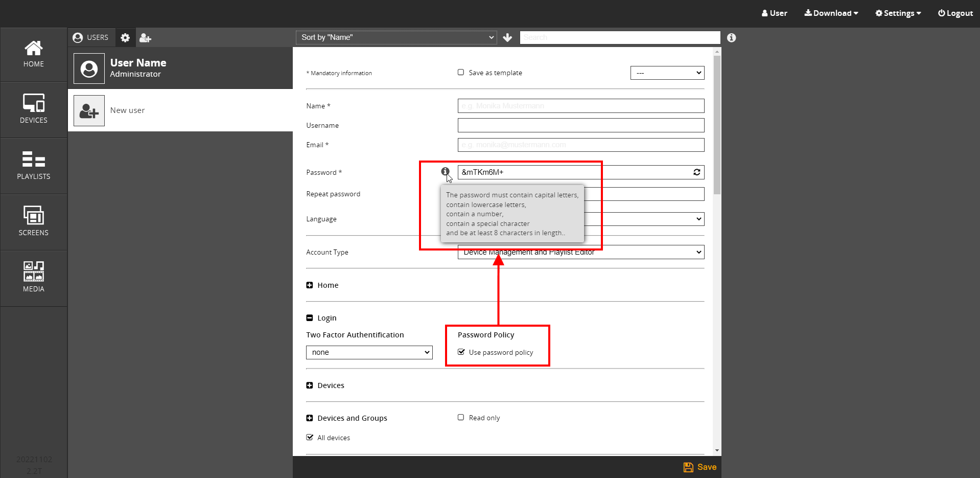
Task: Click Logout in the top bar
Action: [955, 13]
